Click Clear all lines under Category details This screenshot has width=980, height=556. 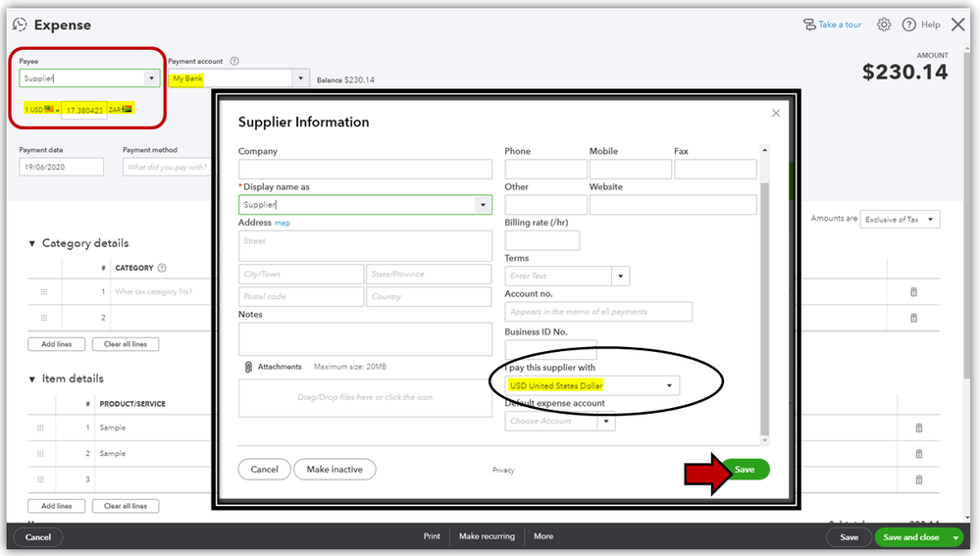[126, 344]
